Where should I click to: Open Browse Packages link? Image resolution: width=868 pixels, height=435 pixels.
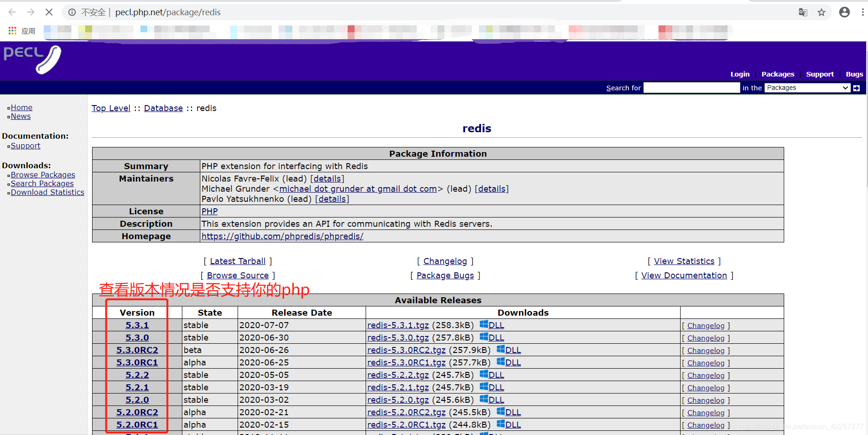[43, 175]
